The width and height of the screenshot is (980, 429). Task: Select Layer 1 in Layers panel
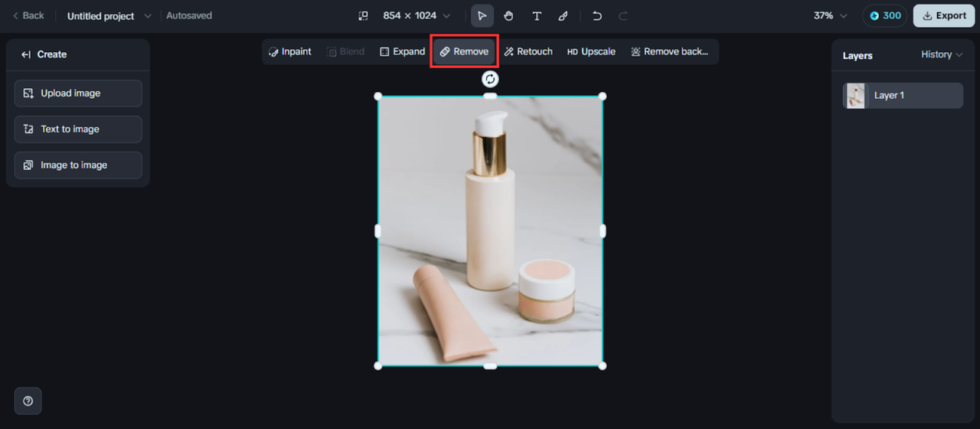903,96
